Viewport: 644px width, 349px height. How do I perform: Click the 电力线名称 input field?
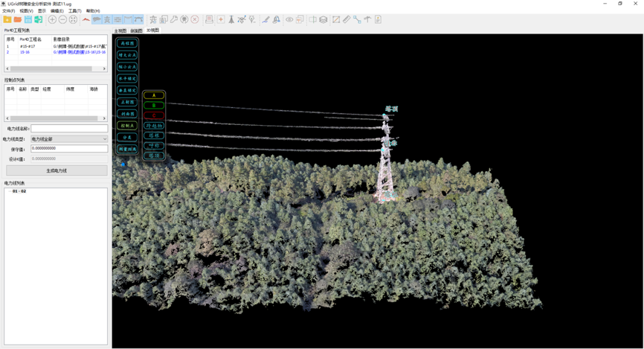[x=69, y=129]
